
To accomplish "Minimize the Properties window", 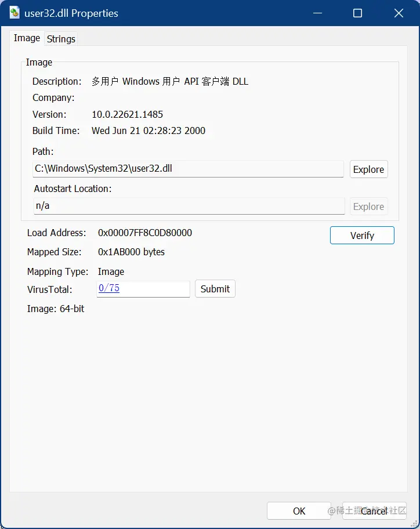I will (317, 13).
